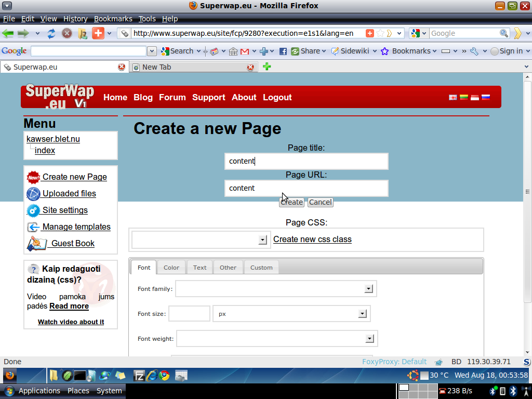Screen dimensions: 532x399
Task: Launch FileZilla from the panel
Action: click(139, 376)
